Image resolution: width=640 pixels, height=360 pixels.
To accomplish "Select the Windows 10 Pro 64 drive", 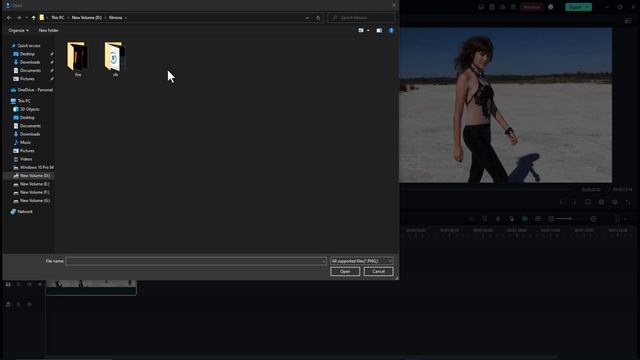I will point(37,167).
